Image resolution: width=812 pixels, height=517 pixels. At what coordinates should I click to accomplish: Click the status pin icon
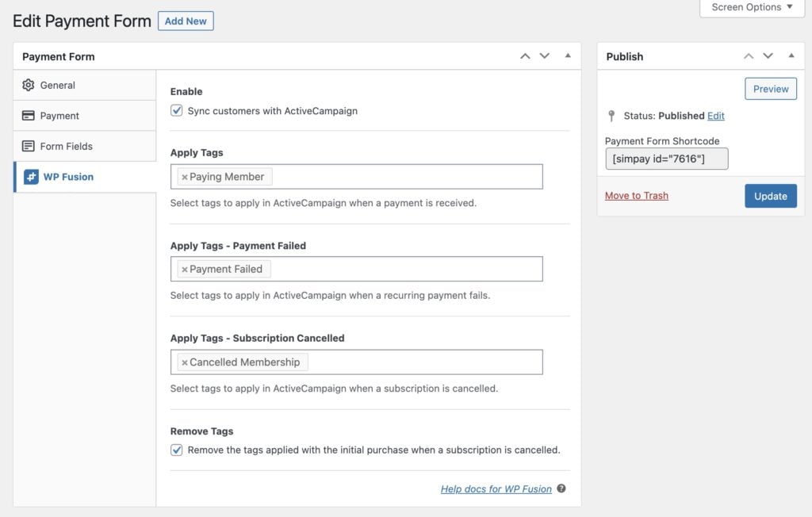tap(611, 116)
